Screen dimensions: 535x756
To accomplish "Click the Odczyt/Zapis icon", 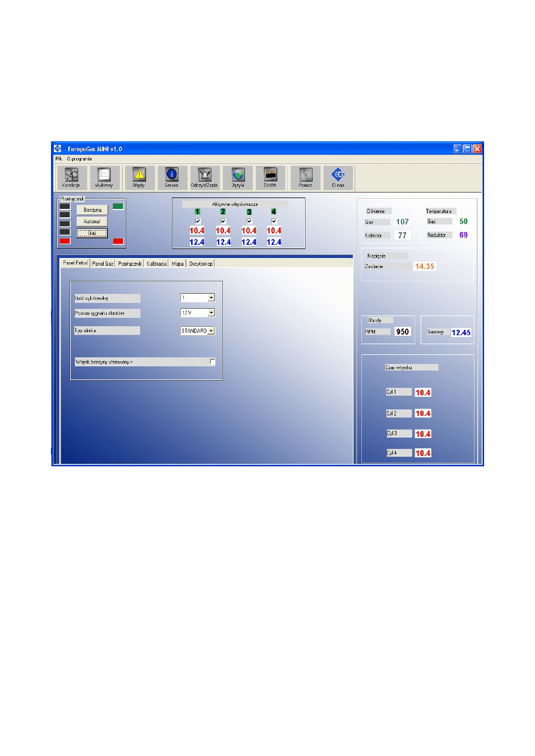I will [x=205, y=177].
